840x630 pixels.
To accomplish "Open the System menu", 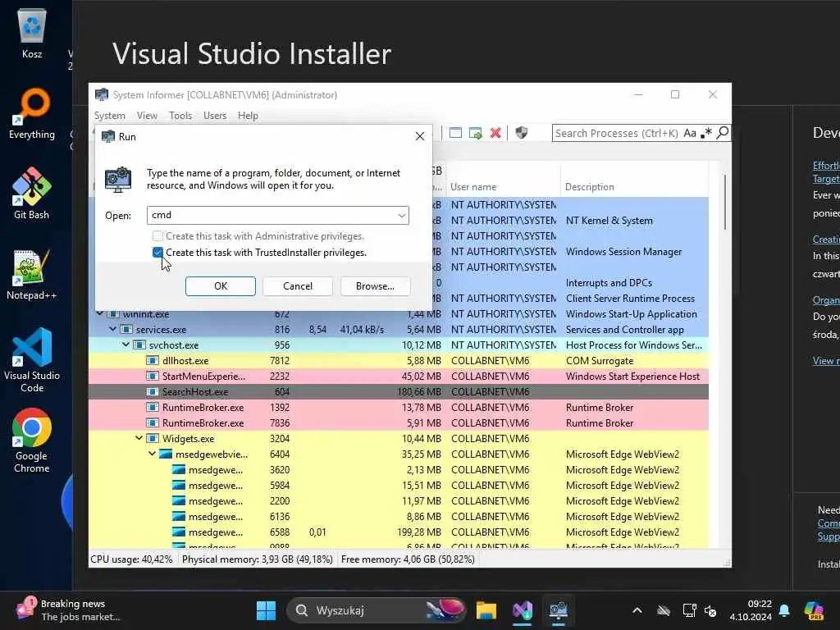I will (x=110, y=116).
